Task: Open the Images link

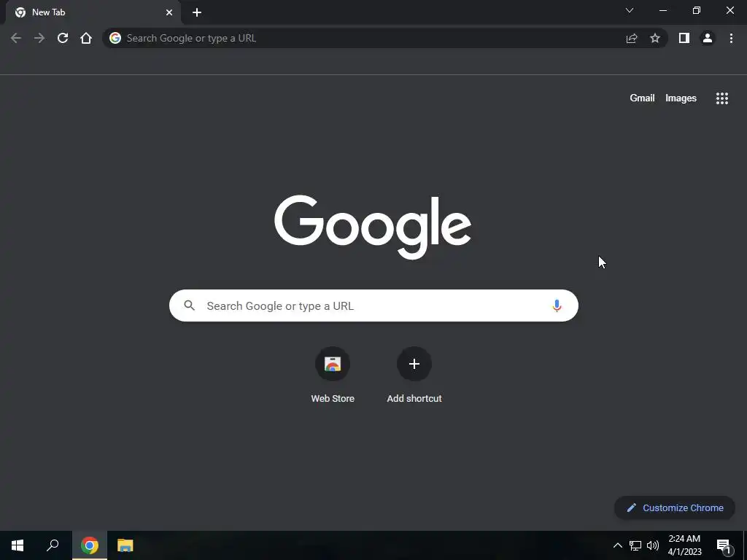Action: tap(681, 98)
